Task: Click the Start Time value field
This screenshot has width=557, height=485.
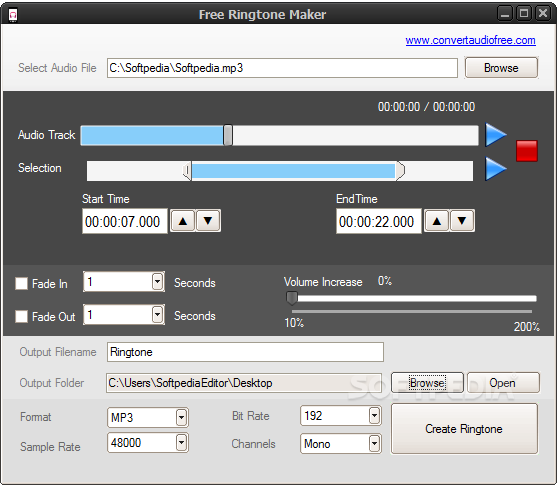Action: tap(125, 221)
